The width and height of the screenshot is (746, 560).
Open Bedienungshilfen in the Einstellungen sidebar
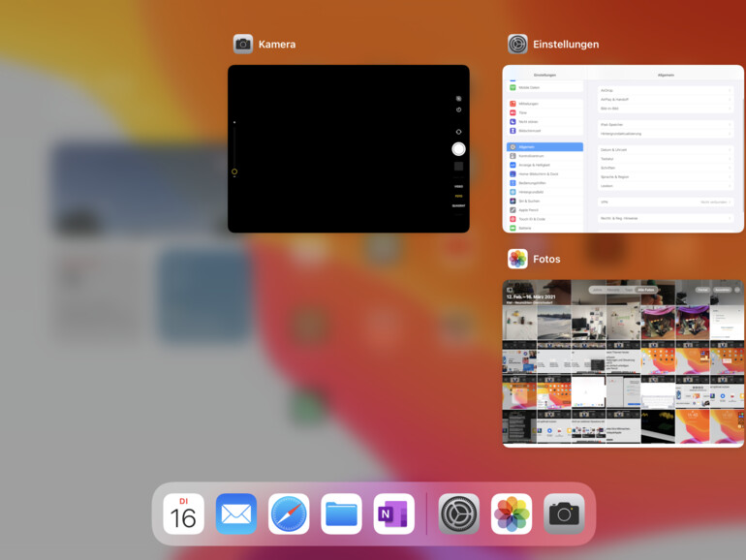pos(544,183)
